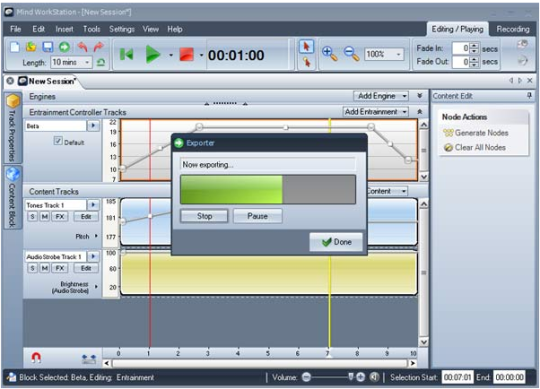Screen dimensions: 540x389
Task: Click Done in the Exporter dialog
Action: point(336,242)
